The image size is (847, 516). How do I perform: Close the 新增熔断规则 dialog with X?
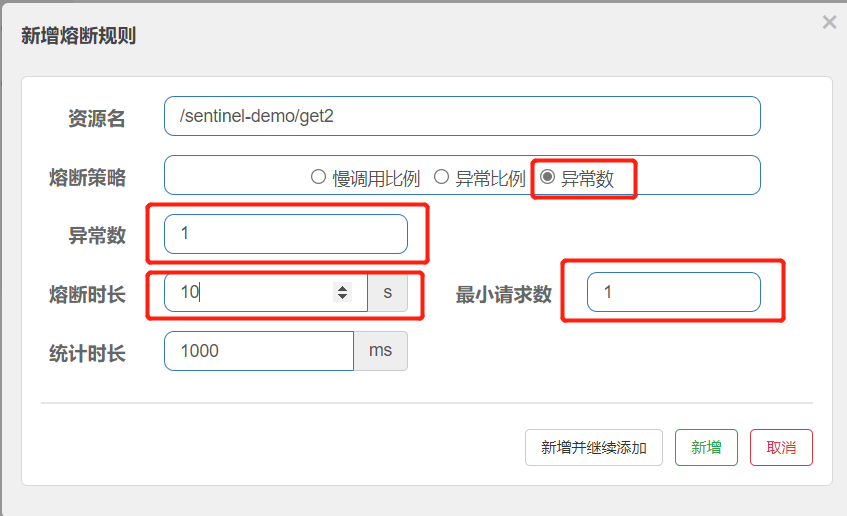(829, 22)
